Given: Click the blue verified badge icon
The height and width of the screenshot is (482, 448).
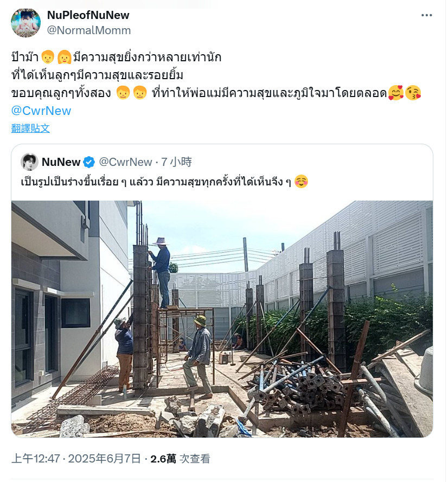Looking at the screenshot, I should click(x=89, y=162).
